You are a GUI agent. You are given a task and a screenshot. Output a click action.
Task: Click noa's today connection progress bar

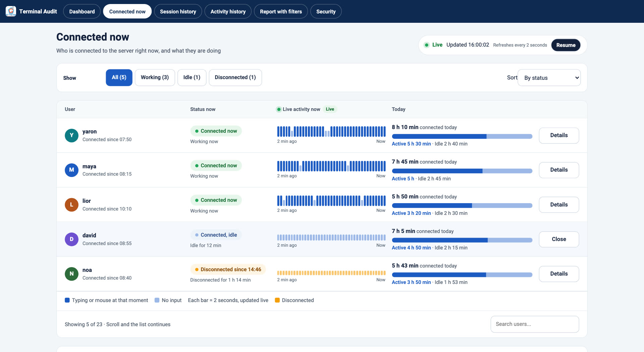point(462,275)
